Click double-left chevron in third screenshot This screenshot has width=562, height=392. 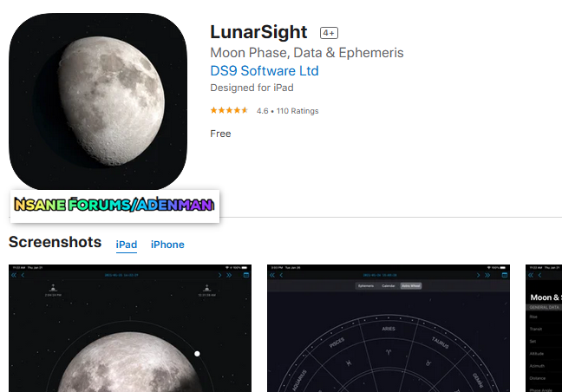pos(531,275)
